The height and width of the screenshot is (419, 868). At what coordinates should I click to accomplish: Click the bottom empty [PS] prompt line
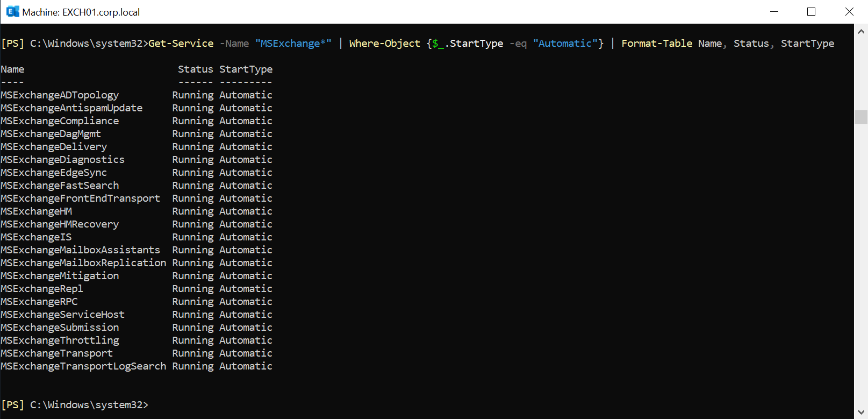point(75,405)
